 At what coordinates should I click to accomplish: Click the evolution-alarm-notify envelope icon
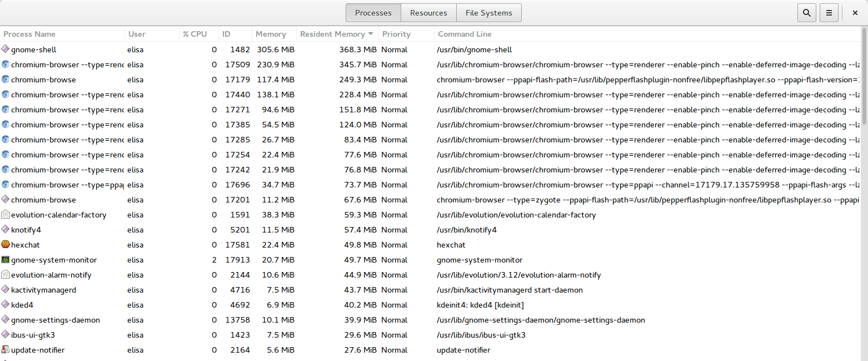pos(6,275)
